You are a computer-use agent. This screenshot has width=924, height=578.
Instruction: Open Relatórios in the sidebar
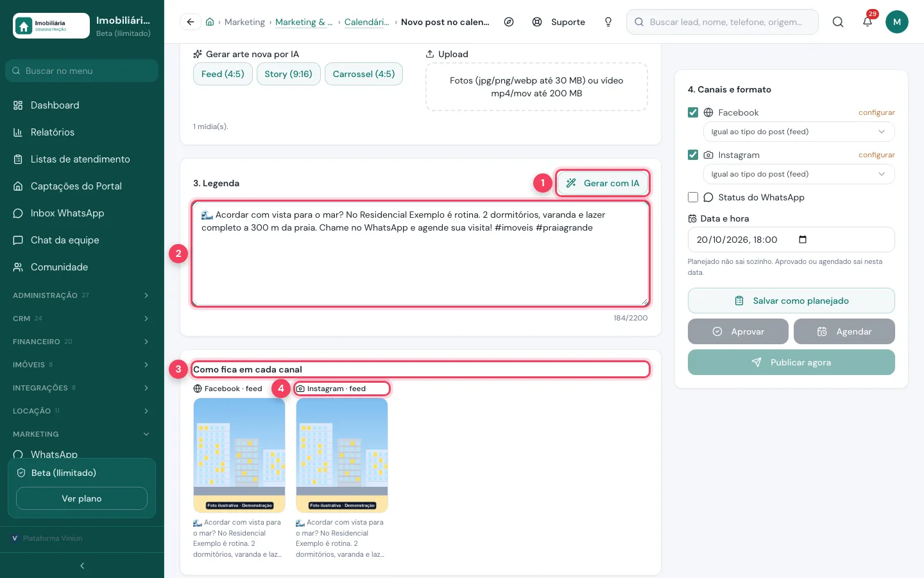(x=82, y=132)
